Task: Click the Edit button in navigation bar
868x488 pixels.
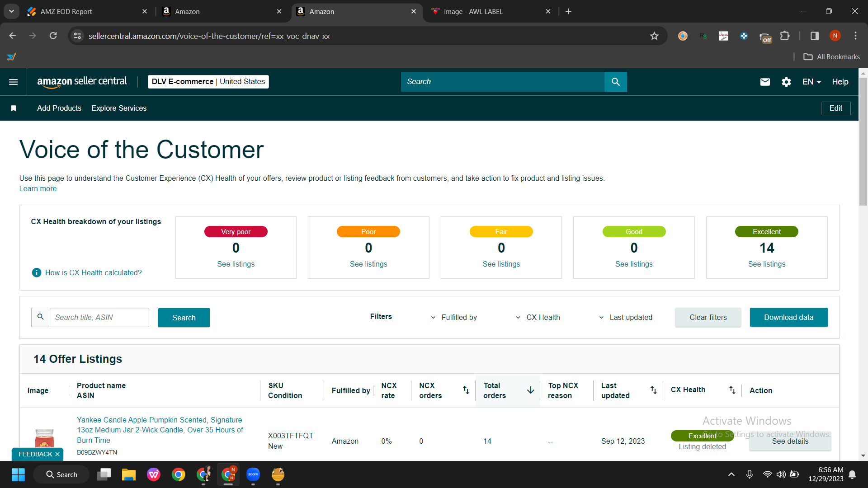Action: (x=835, y=108)
